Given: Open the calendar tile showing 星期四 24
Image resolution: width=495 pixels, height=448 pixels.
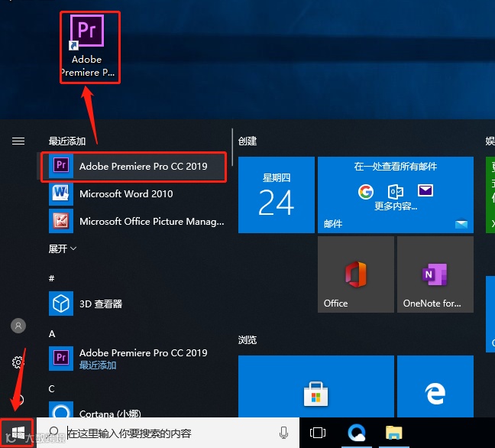Looking at the screenshot, I should (277, 195).
